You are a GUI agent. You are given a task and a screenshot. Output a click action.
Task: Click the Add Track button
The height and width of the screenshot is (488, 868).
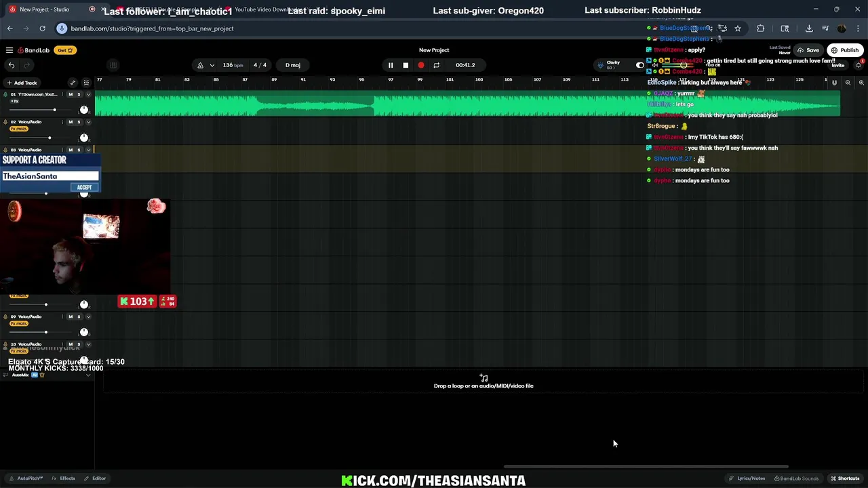pyautogui.click(x=22, y=83)
